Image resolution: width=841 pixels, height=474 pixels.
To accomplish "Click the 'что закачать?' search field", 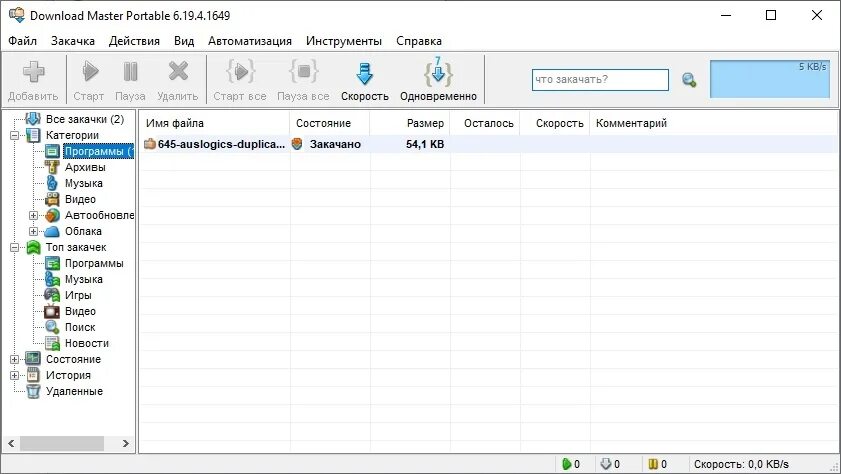I will click(x=600, y=80).
